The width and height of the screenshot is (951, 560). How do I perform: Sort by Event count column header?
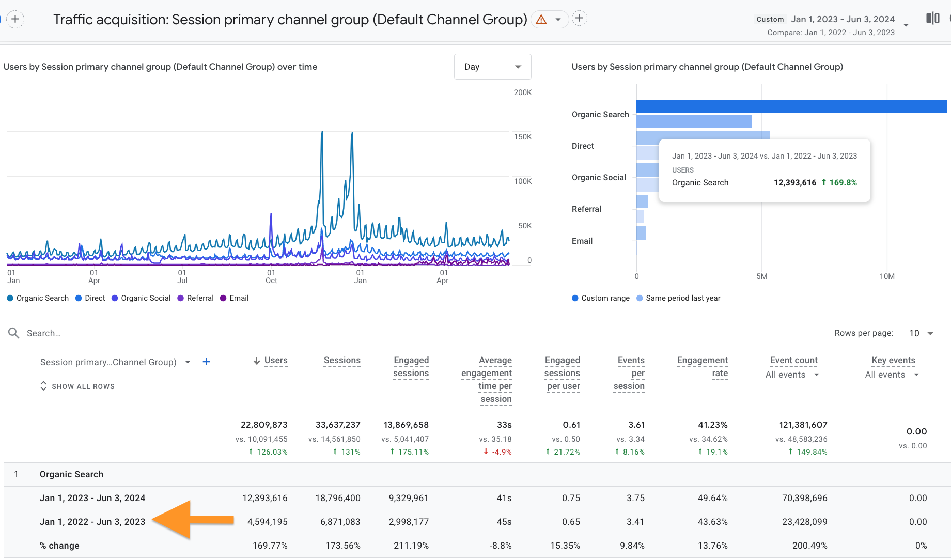coord(794,361)
